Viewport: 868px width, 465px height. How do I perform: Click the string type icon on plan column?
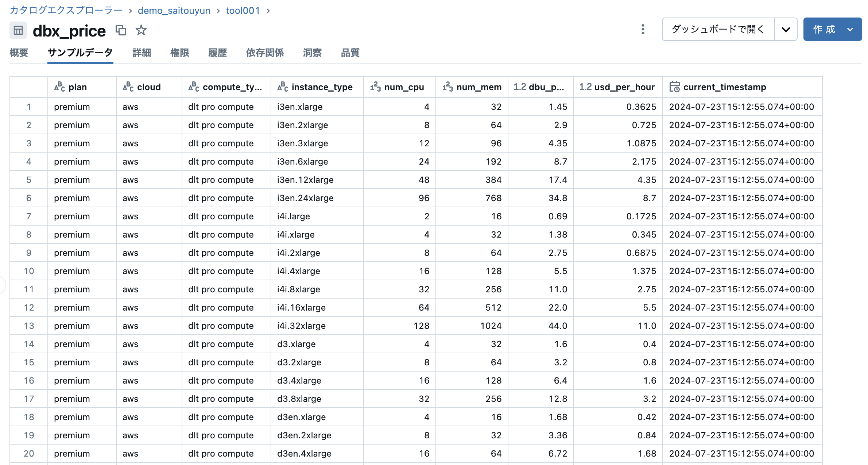tap(59, 87)
